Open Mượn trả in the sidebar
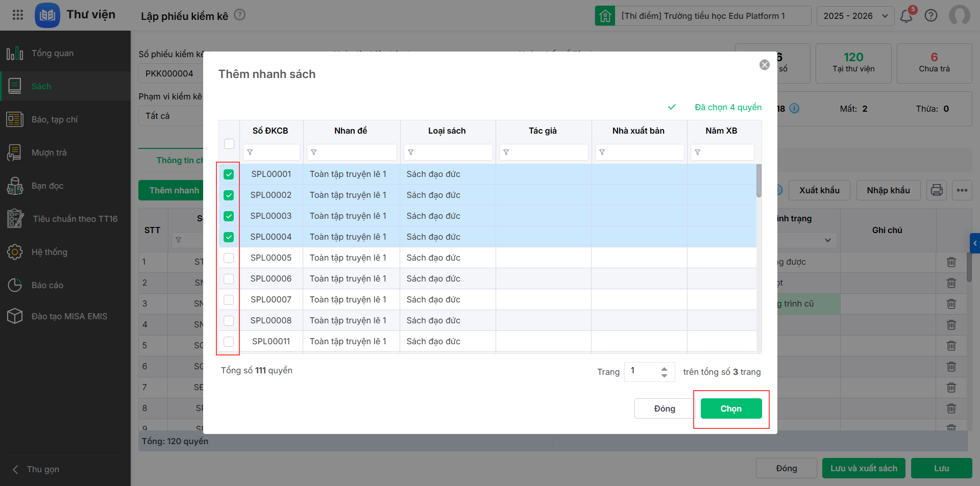Screen dimensions: 980x486 point(49,152)
